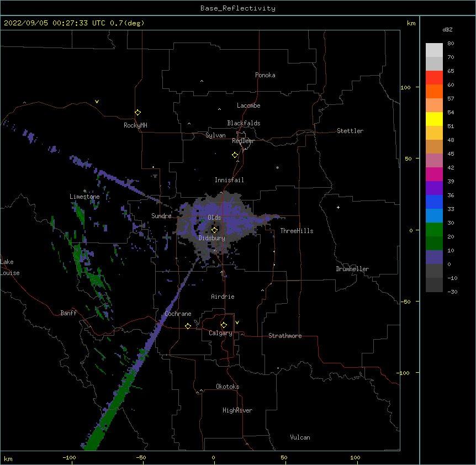Click the yellow diamond marker above Calgary label
Viewport: 476px width, 465px height.
[x=224, y=325]
